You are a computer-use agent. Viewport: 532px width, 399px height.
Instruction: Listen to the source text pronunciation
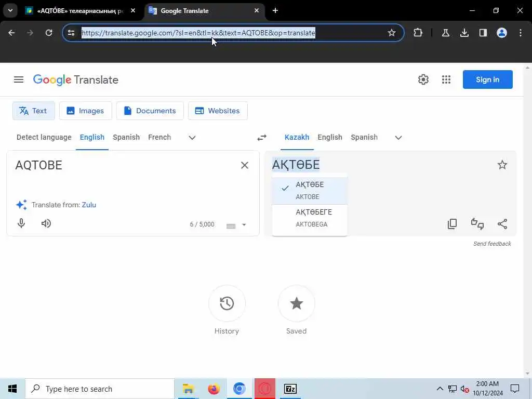pyautogui.click(x=46, y=223)
